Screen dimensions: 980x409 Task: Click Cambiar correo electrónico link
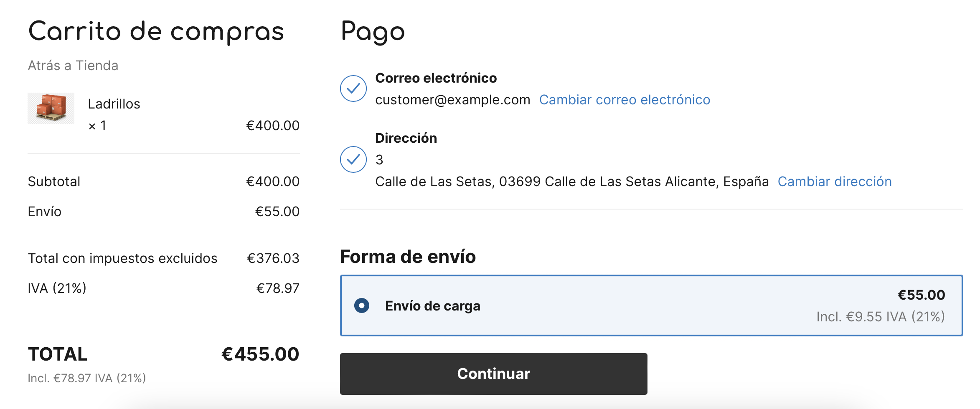[x=625, y=100]
